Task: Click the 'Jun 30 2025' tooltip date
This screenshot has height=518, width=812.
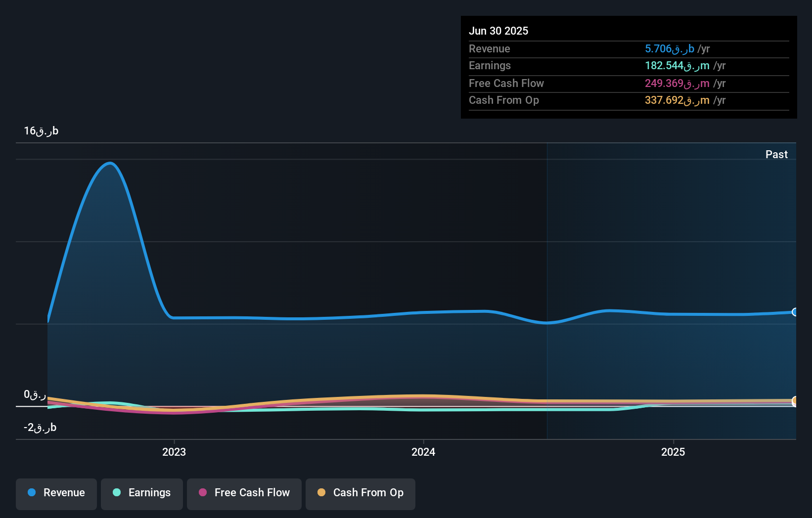Action: (498, 31)
